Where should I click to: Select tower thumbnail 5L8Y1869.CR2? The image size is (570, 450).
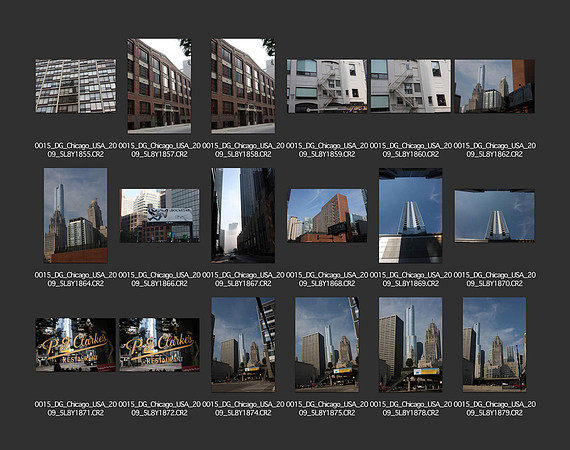click(411, 216)
